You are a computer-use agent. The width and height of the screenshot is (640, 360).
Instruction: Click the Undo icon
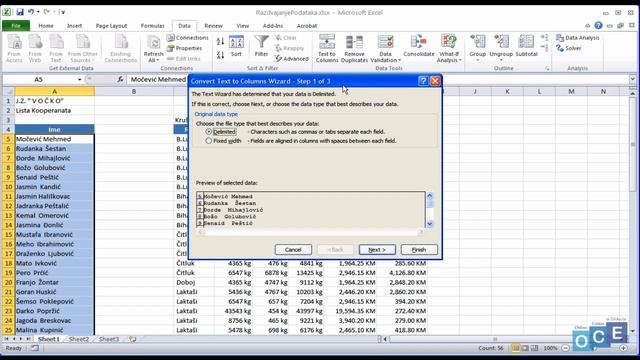(x=31, y=12)
